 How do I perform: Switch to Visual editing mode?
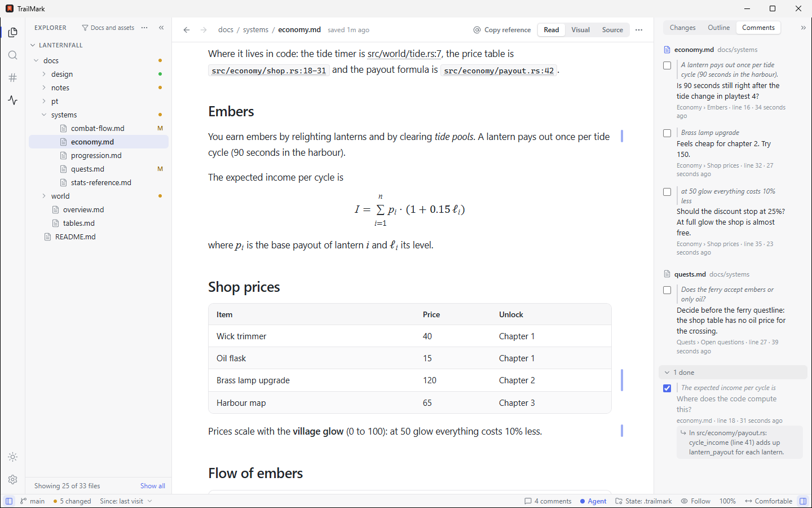[x=580, y=30]
